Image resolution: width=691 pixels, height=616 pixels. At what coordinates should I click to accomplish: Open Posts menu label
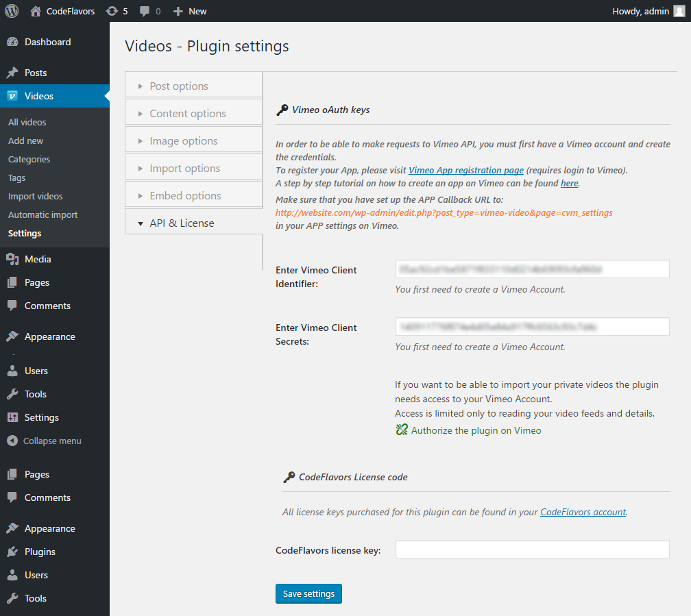[x=36, y=73]
